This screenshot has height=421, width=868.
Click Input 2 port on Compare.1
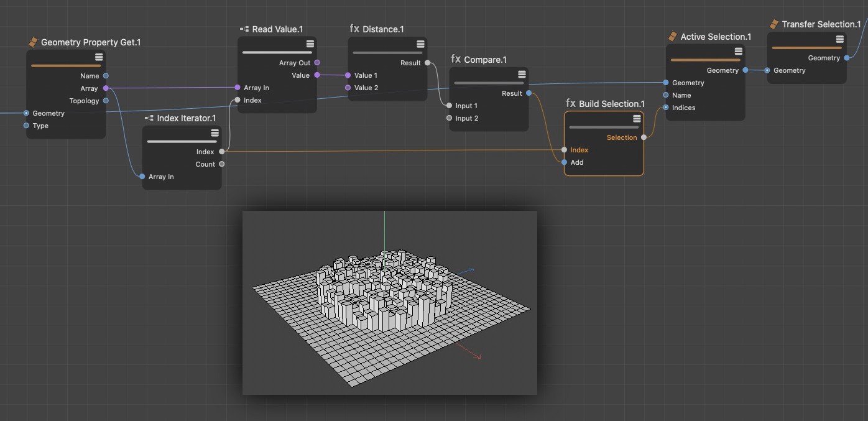pyautogui.click(x=449, y=118)
